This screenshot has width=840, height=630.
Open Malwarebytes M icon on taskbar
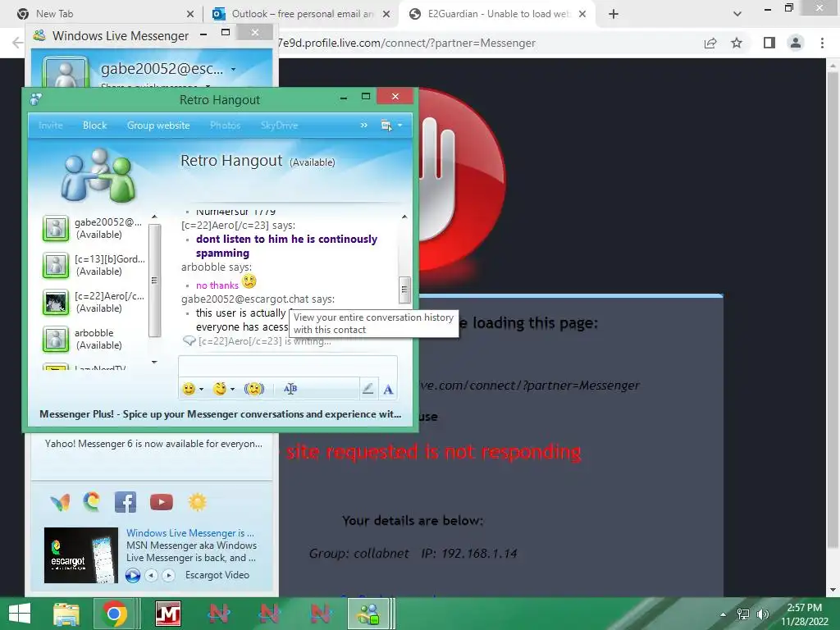[168, 614]
